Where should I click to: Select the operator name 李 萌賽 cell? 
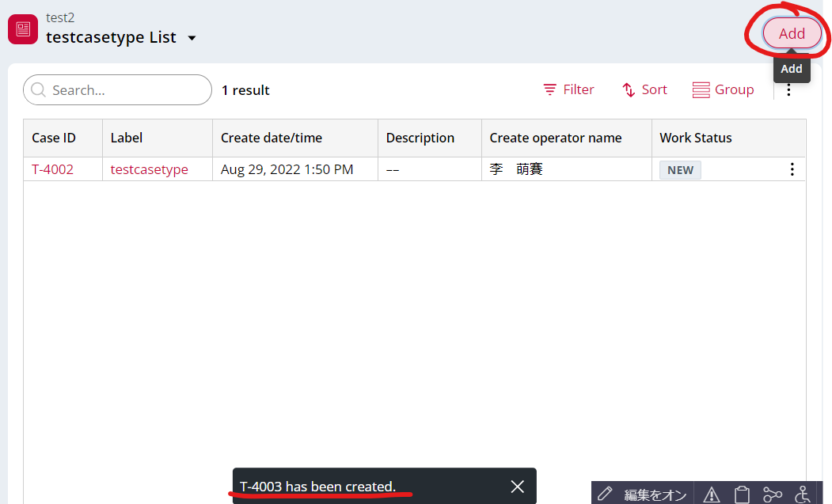pos(567,169)
